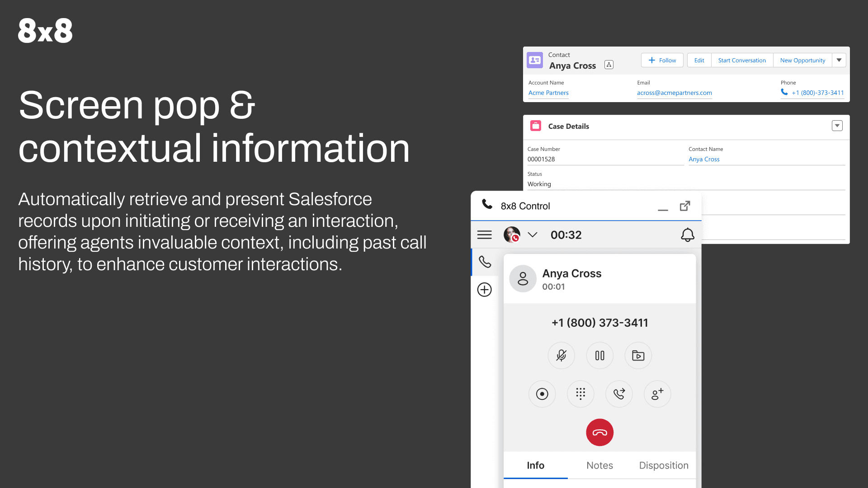The width and height of the screenshot is (868, 488).
Task: Click the Follow button
Action: click(x=662, y=60)
